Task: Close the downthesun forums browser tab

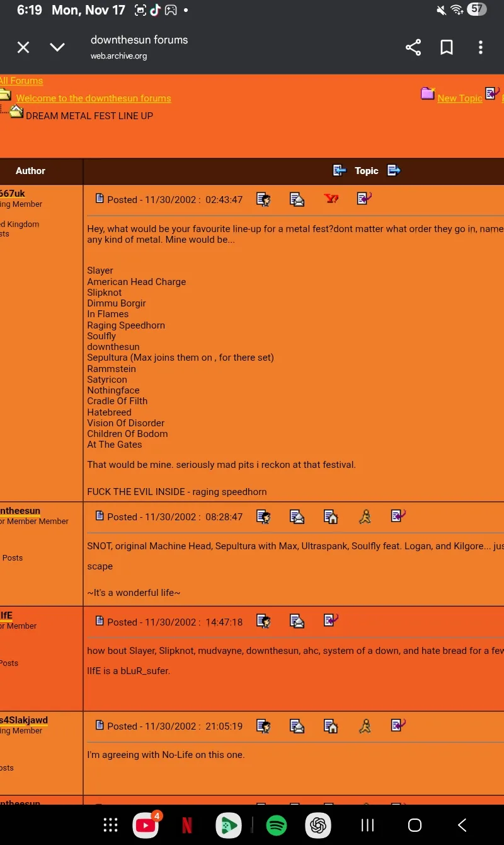Action: (23, 47)
